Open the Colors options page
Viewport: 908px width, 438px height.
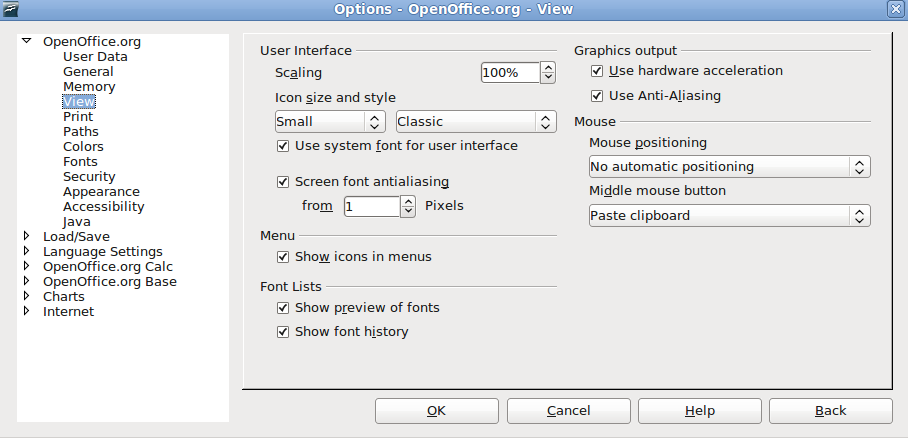tap(83, 147)
